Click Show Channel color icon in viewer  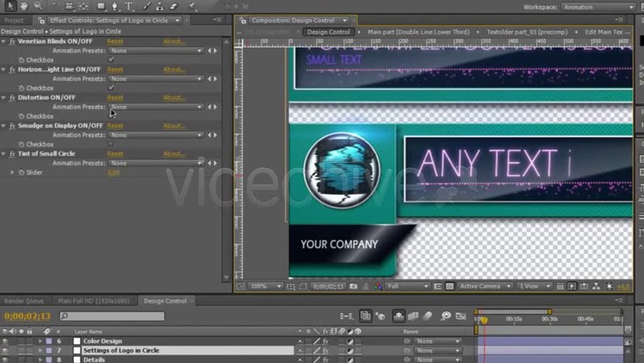click(379, 286)
